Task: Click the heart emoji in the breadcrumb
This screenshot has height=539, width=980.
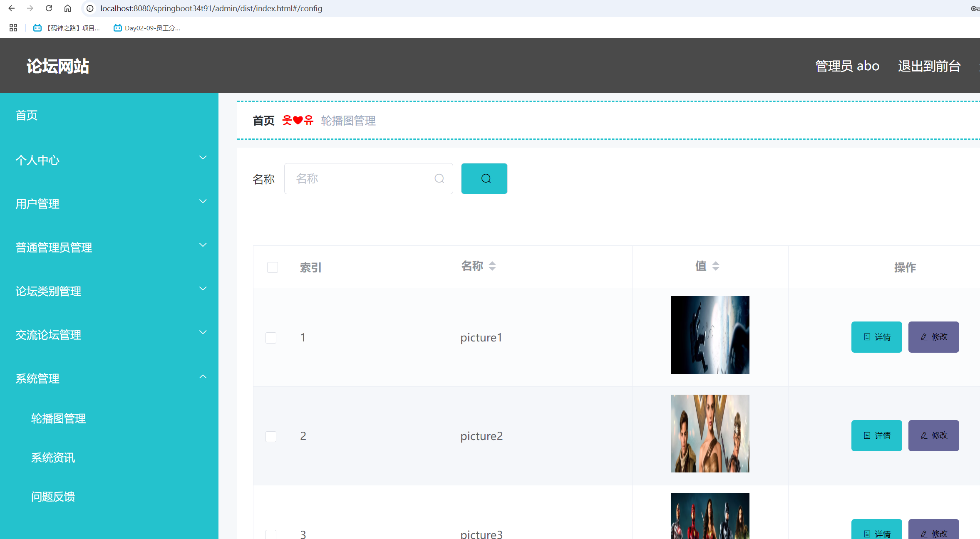Action: tap(298, 120)
